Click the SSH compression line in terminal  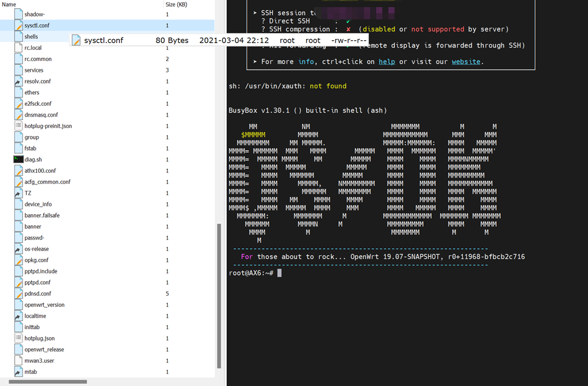pos(385,29)
